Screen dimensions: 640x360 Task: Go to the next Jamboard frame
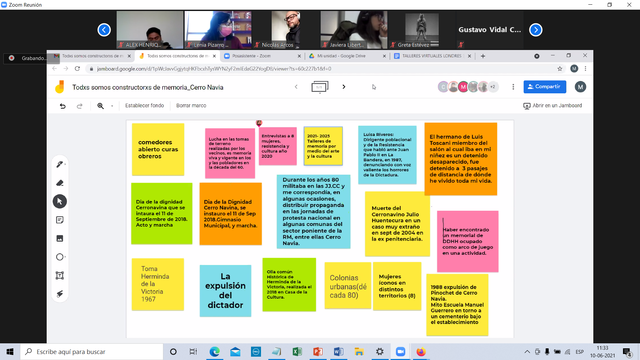(344, 87)
